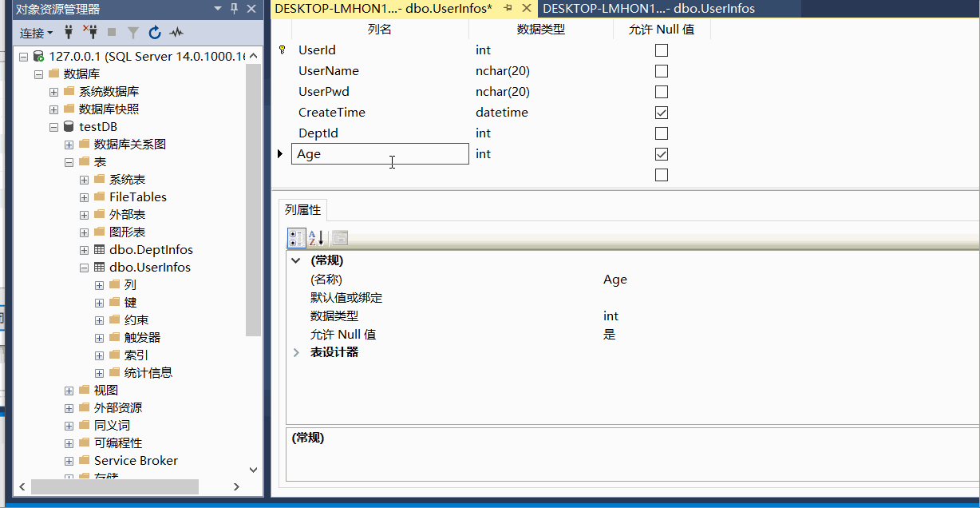The height and width of the screenshot is (508, 980).
Task: Click the 可编程性 folder icon
Action: click(84, 443)
